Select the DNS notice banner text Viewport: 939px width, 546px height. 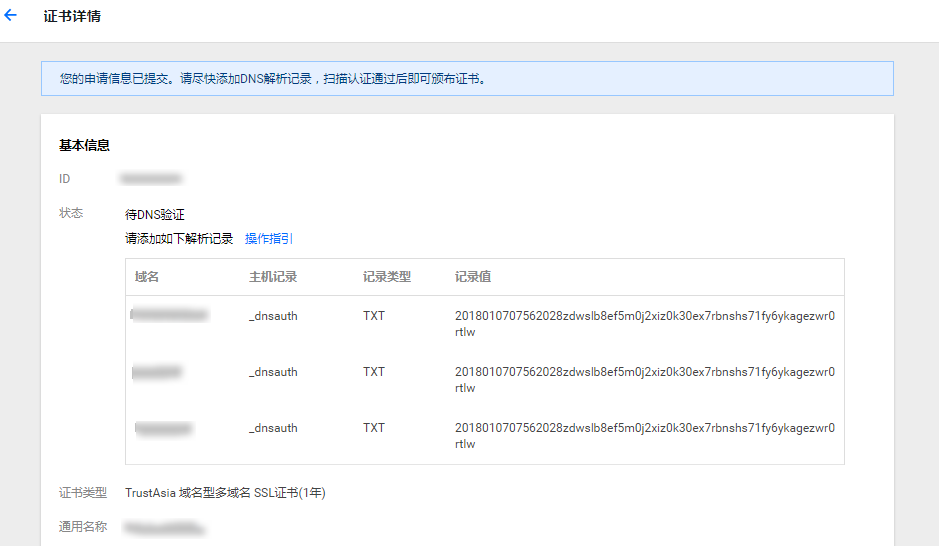point(273,78)
